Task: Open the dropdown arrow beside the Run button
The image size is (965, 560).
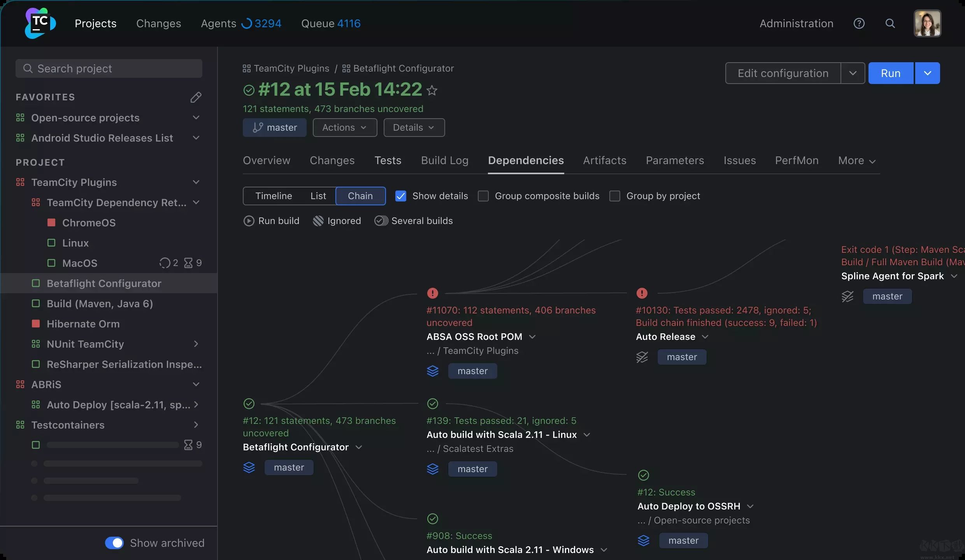Action: point(927,73)
